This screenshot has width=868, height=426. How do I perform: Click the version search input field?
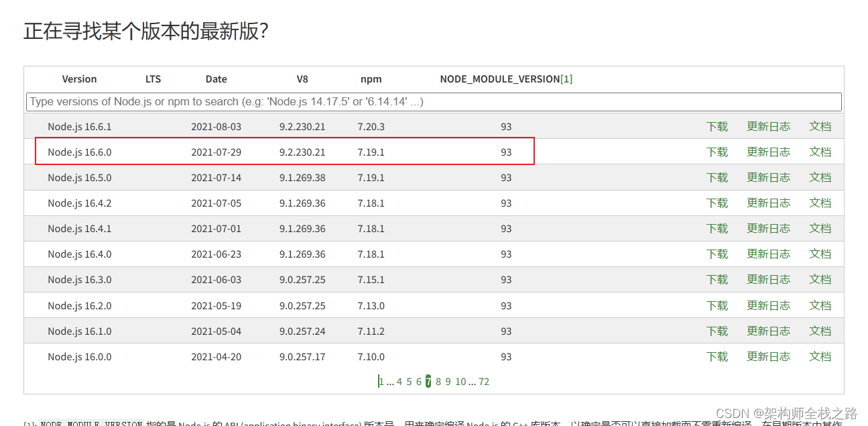tap(434, 102)
